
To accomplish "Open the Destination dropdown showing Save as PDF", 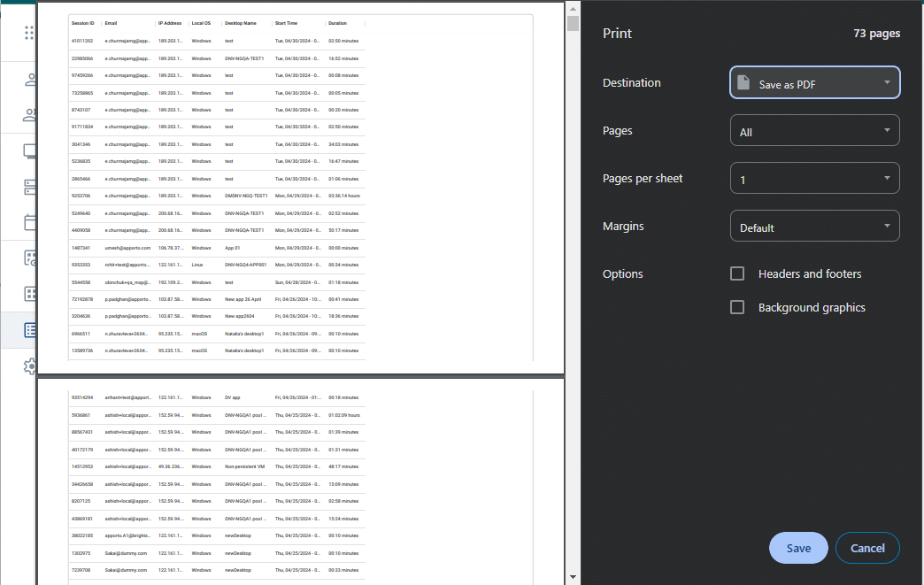I will tap(814, 83).
